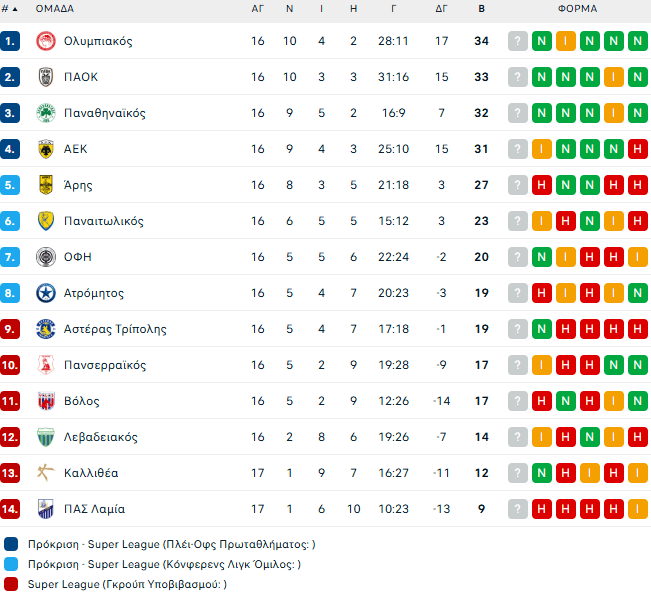This screenshot has width=651, height=595.
Task: Select the Βόλος team crest
Action: pyautogui.click(x=45, y=401)
